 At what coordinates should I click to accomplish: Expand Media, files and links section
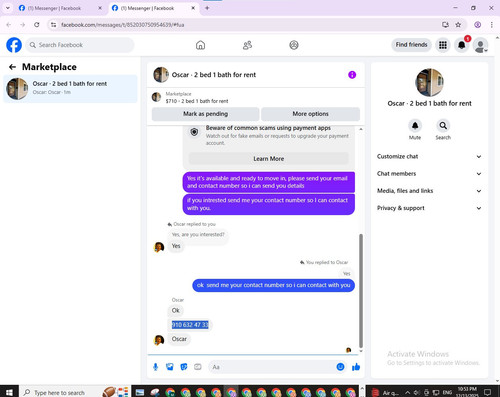(x=429, y=191)
